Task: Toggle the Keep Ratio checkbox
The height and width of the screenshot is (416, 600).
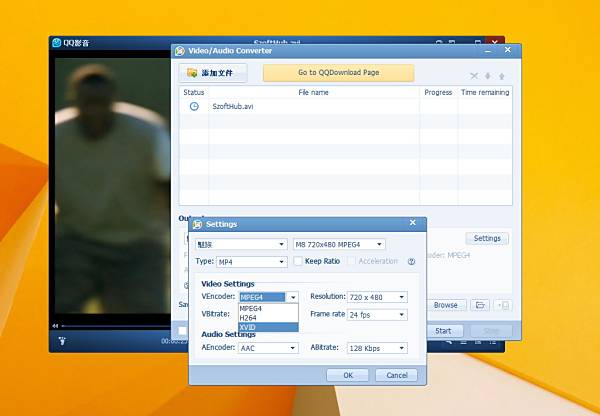Action: click(x=298, y=261)
